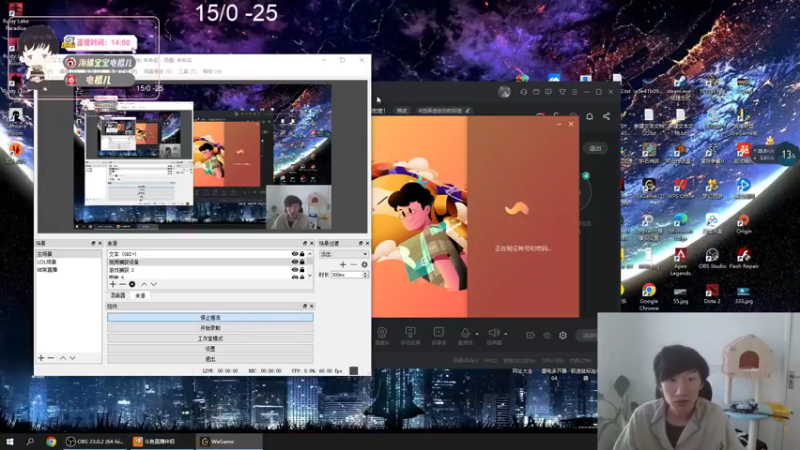Click the transition duration stepper arrows

pyautogui.click(x=365, y=274)
